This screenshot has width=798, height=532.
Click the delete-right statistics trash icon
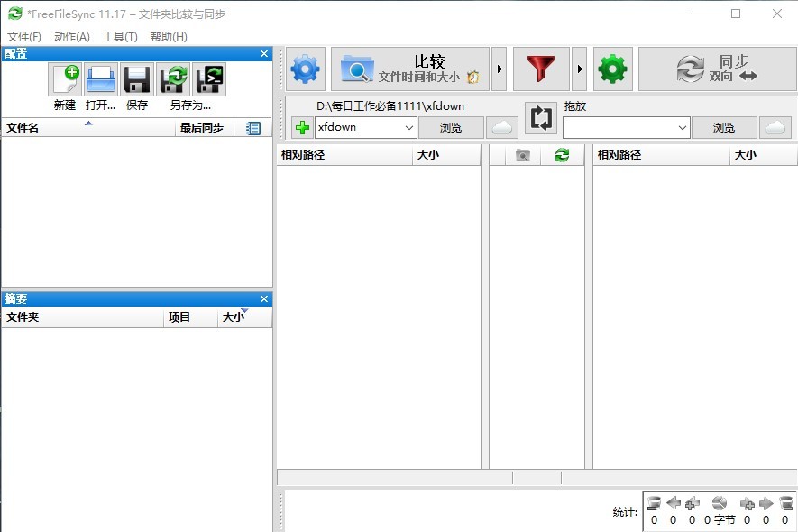(785, 503)
